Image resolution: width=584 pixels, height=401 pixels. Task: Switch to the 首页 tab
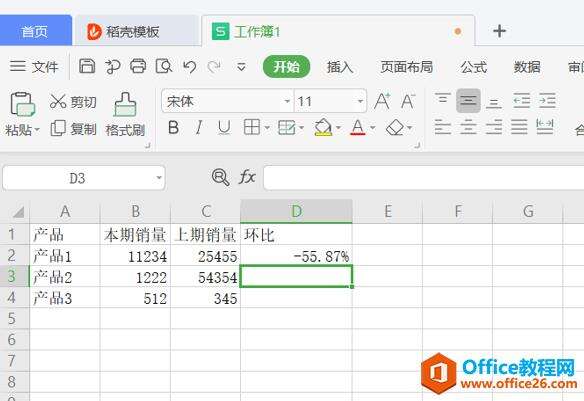(x=36, y=31)
